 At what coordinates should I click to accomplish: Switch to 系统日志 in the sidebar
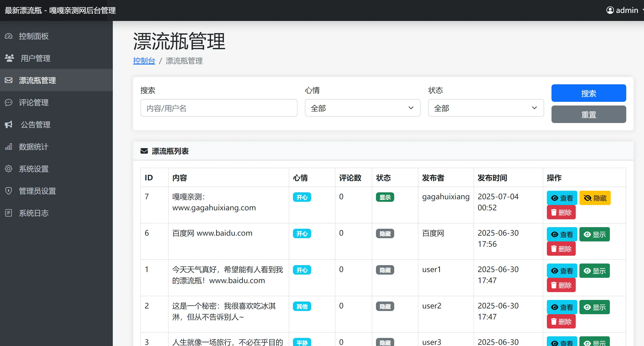9,213
